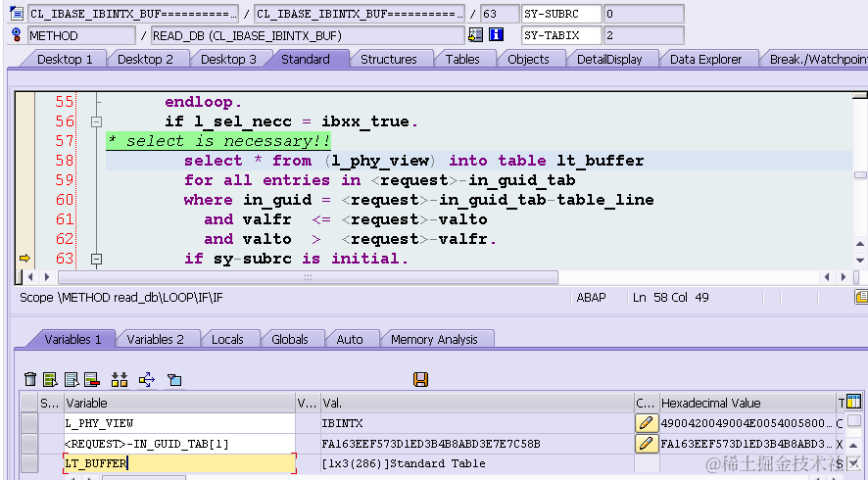Click the line number 63 field

pos(500,14)
